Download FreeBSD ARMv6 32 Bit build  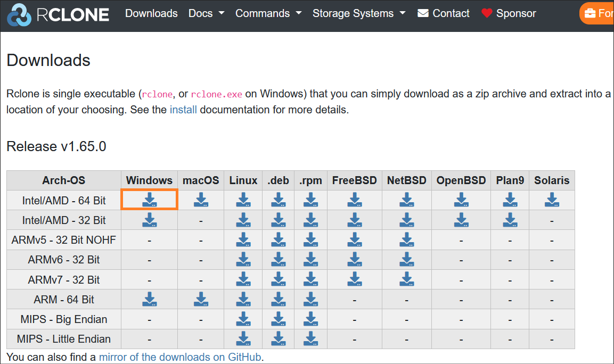[354, 260]
